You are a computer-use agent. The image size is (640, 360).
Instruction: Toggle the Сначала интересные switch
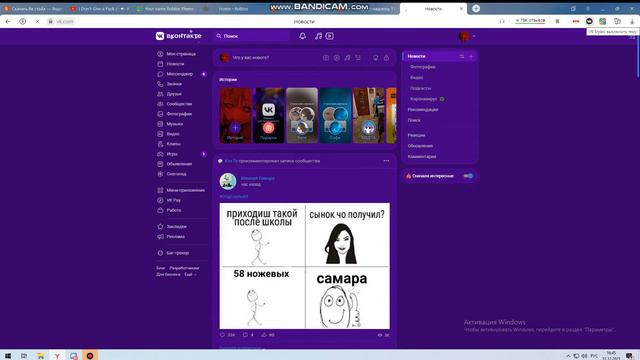coord(468,176)
